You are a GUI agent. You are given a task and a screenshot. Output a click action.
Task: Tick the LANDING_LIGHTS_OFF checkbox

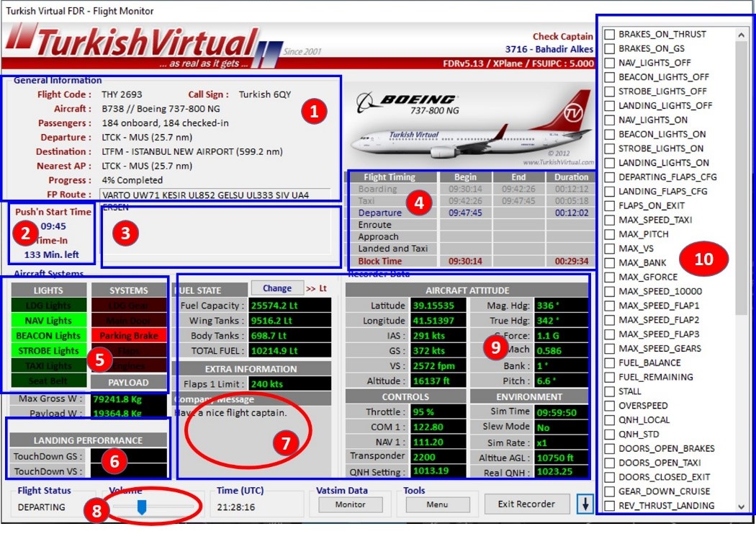[x=610, y=106]
